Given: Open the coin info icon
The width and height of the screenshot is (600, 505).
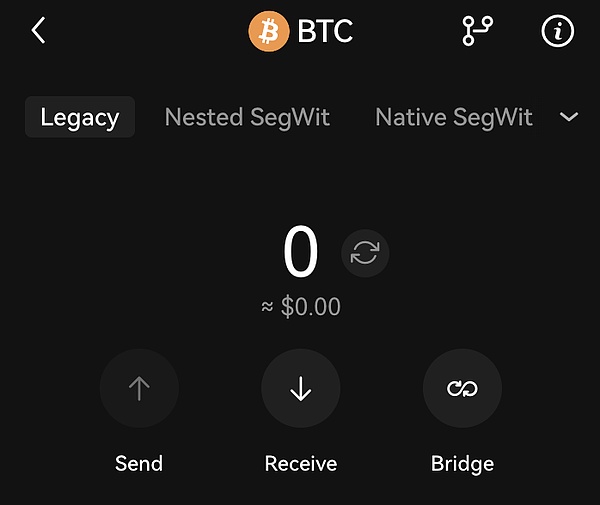Looking at the screenshot, I should click(558, 31).
